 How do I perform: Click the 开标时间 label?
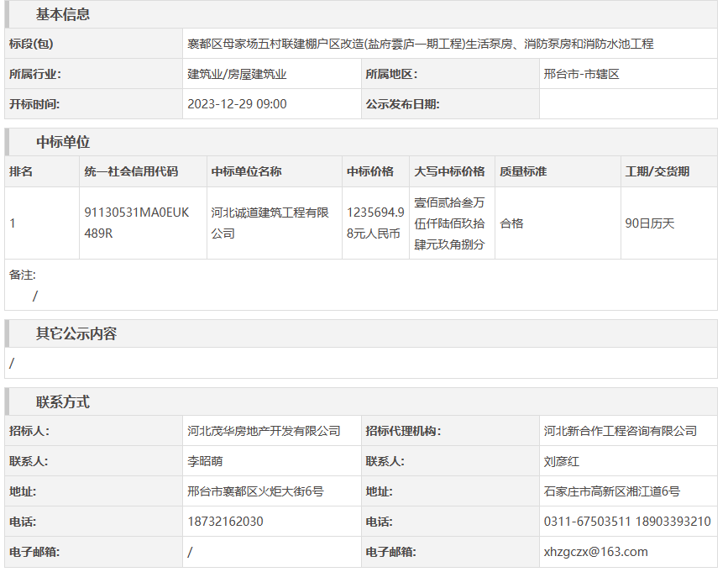point(34,104)
